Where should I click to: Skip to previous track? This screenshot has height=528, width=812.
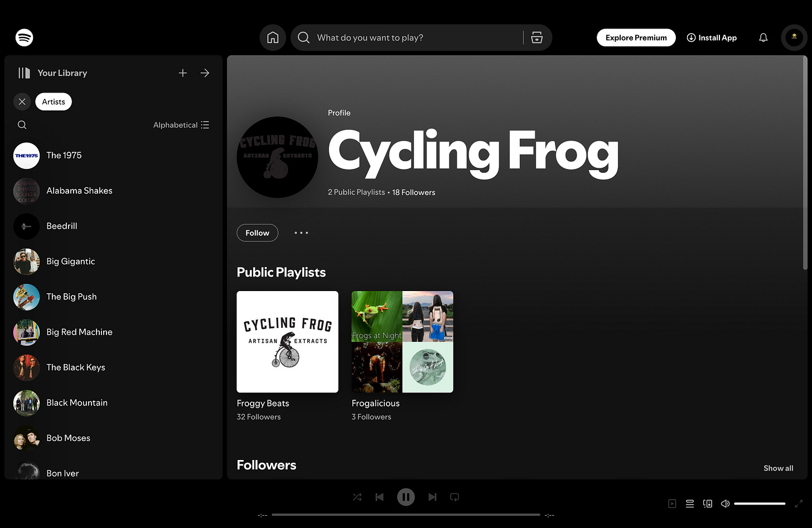click(380, 497)
